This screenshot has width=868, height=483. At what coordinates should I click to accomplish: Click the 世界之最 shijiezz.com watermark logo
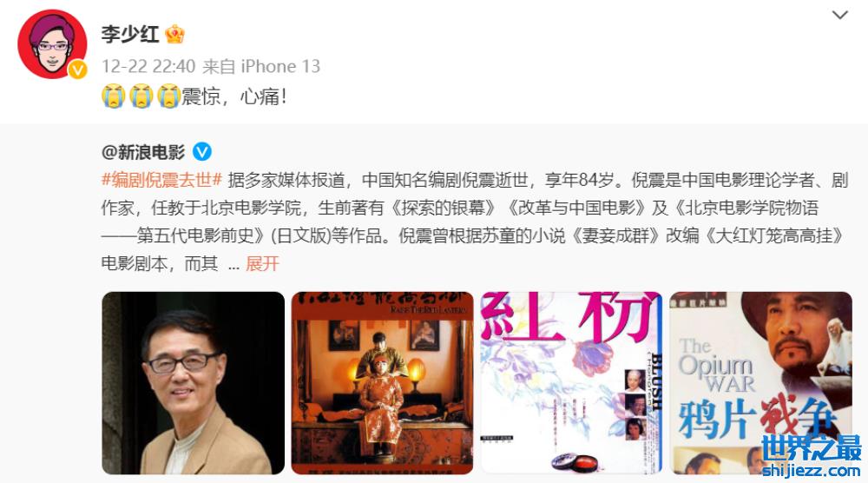click(x=812, y=455)
